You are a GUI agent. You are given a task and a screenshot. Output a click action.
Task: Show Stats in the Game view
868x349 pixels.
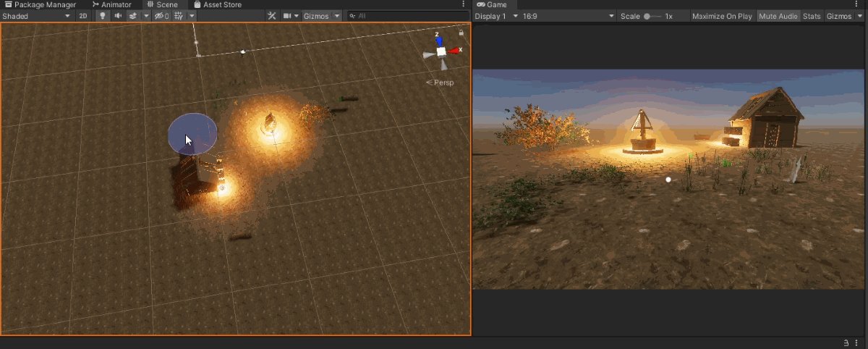click(x=812, y=16)
